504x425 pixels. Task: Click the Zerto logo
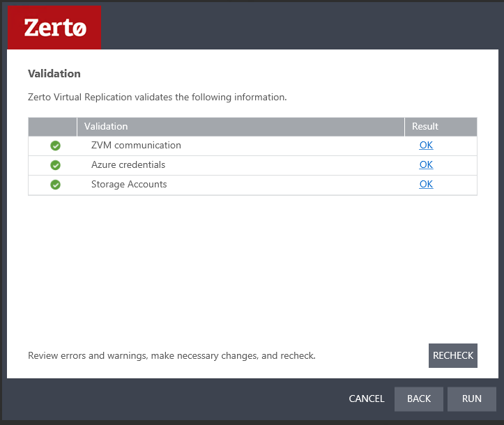(x=54, y=28)
